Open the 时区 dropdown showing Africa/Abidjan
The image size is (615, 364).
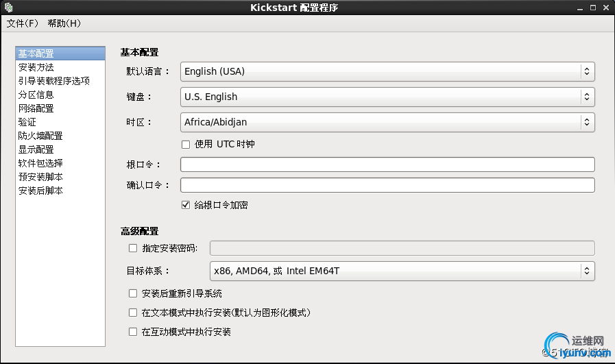[387, 122]
